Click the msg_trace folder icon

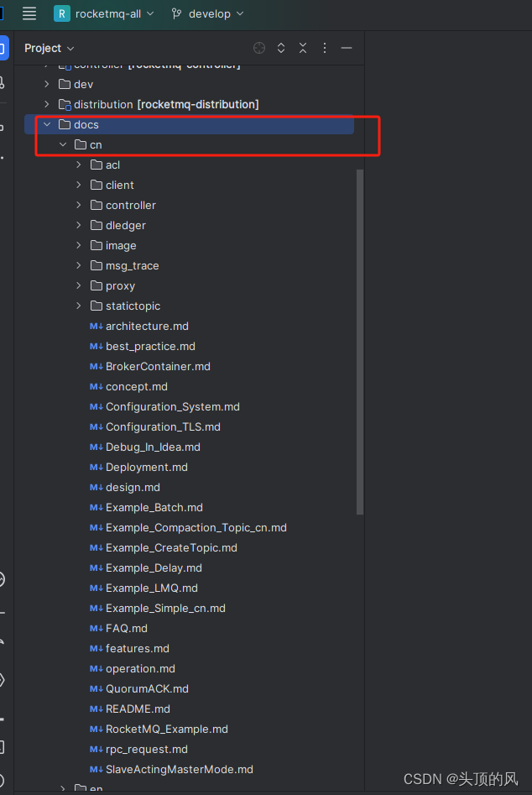click(96, 265)
